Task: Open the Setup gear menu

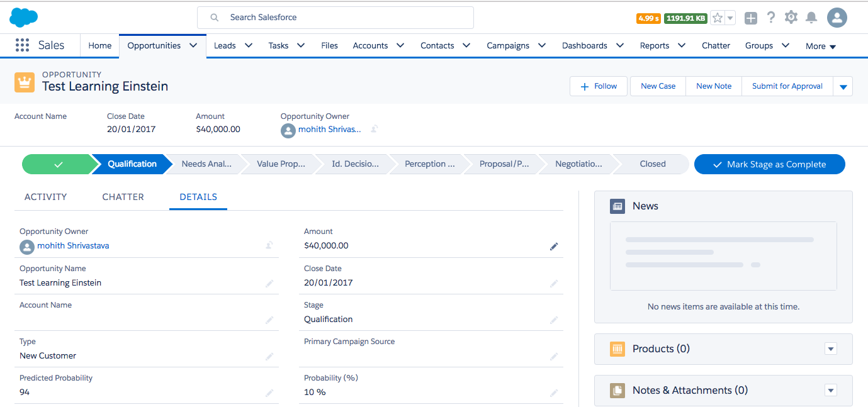Action: pyautogui.click(x=791, y=18)
